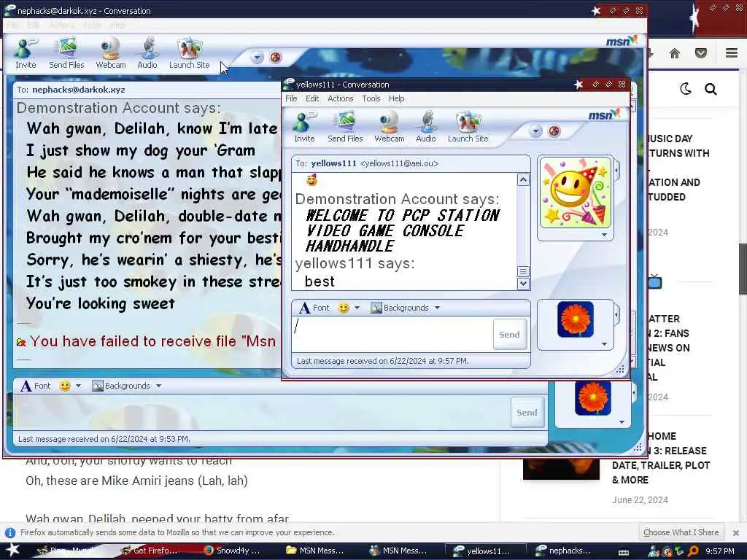Image resolution: width=747 pixels, height=560 pixels.
Task: Expand toolbar options arrow in nephacks window
Action: tap(257, 58)
